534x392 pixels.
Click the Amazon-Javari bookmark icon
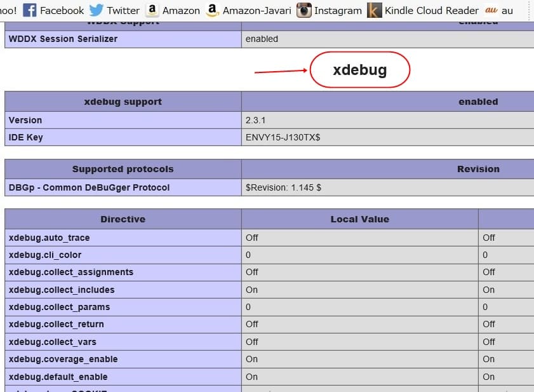click(x=212, y=10)
